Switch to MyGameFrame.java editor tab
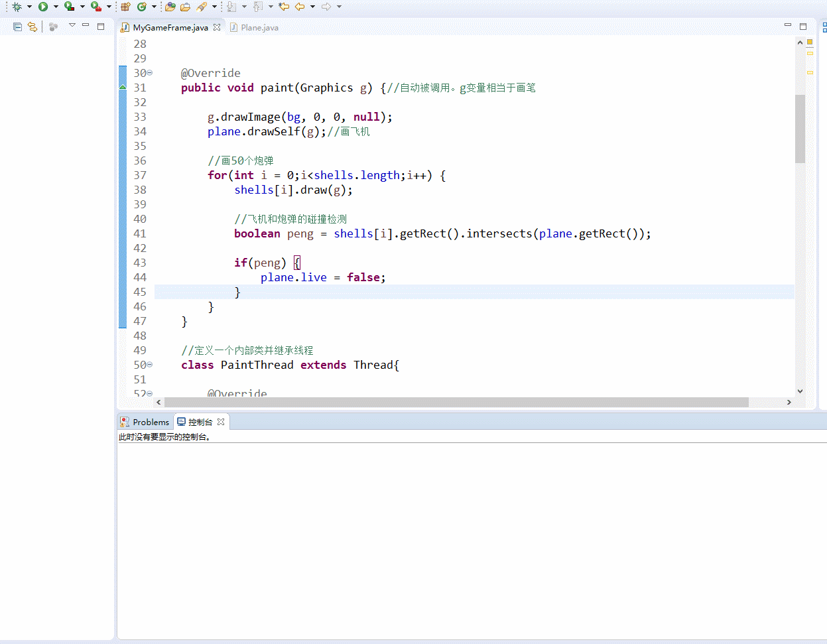Screen dimensions: 827x644 point(170,28)
